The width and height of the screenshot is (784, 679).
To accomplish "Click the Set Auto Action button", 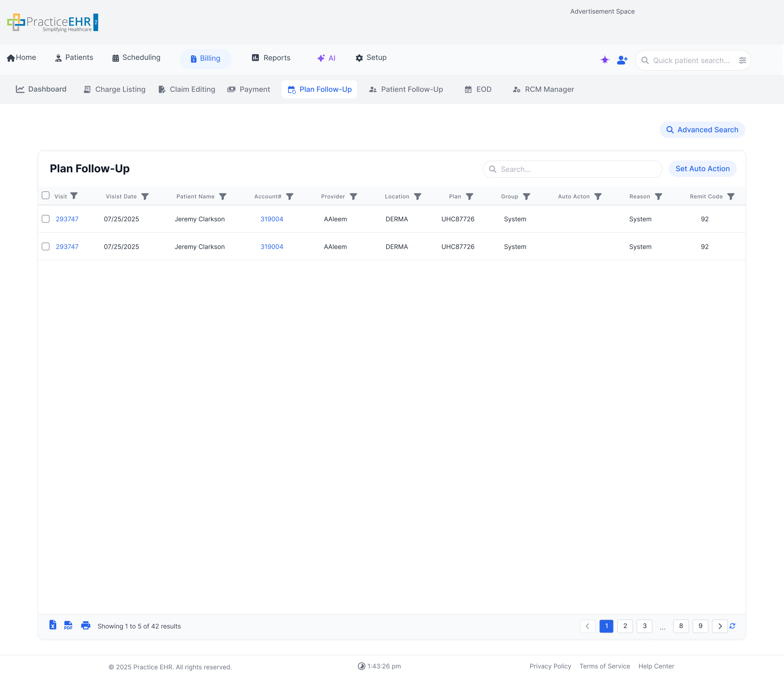I will [x=702, y=169].
